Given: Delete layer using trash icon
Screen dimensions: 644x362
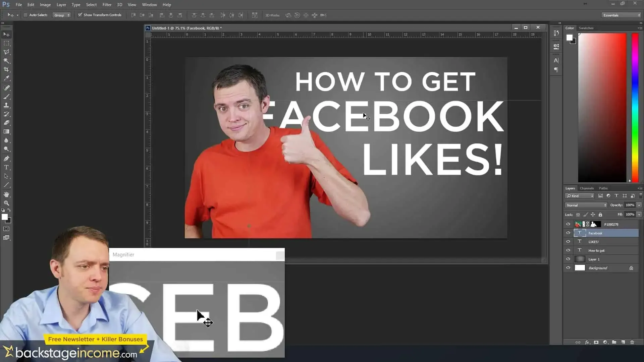Looking at the screenshot, I should coord(633,342).
